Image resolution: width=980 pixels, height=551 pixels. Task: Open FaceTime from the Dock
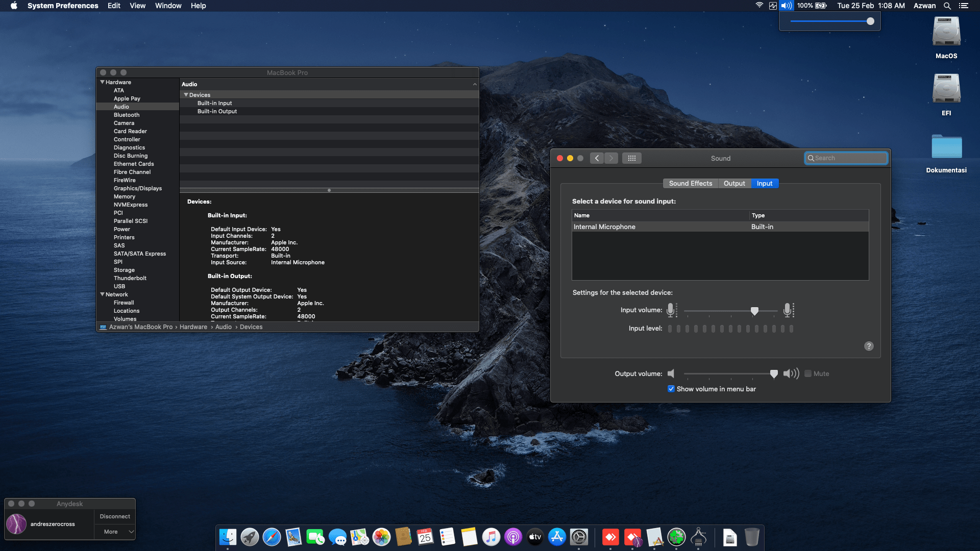click(x=315, y=537)
